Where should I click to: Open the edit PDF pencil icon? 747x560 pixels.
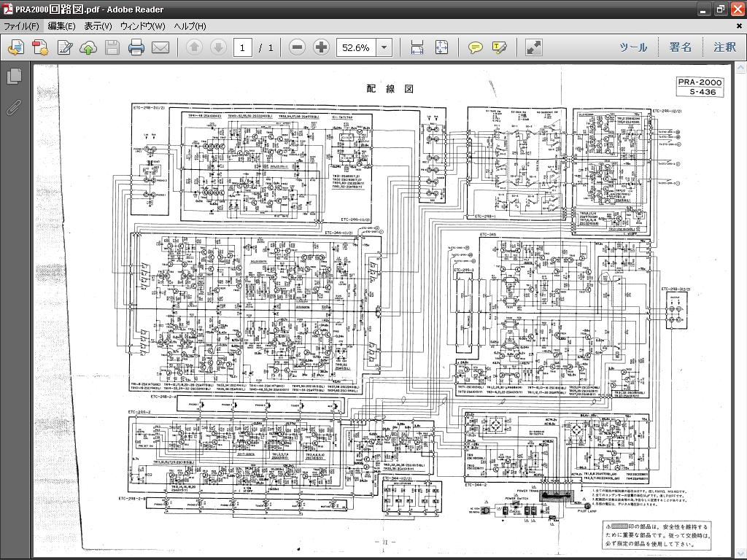(64, 47)
